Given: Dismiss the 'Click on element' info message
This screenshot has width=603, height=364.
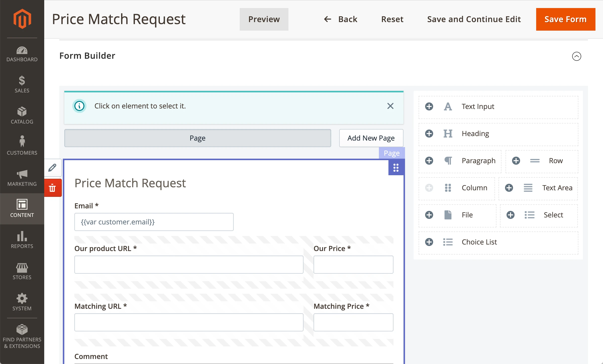Looking at the screenshot, I should click(x=390, y=106).
